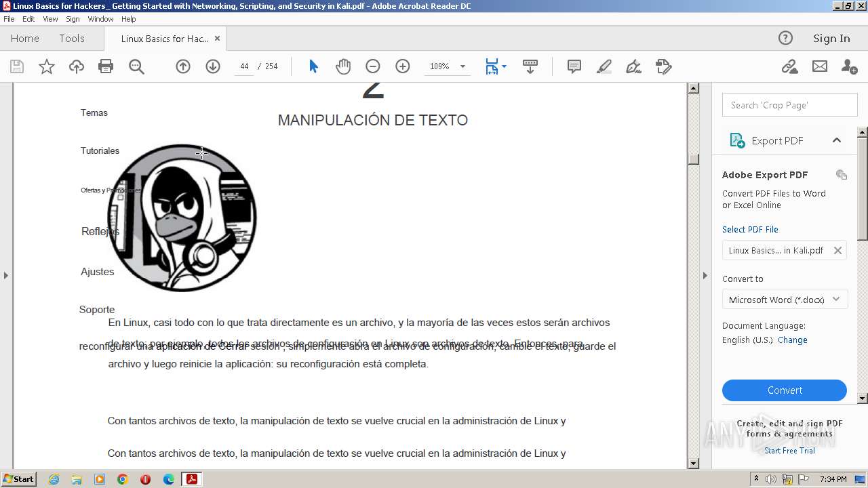
Task: Click the Tutoriales sidebar item
Action: click(100, 150)
